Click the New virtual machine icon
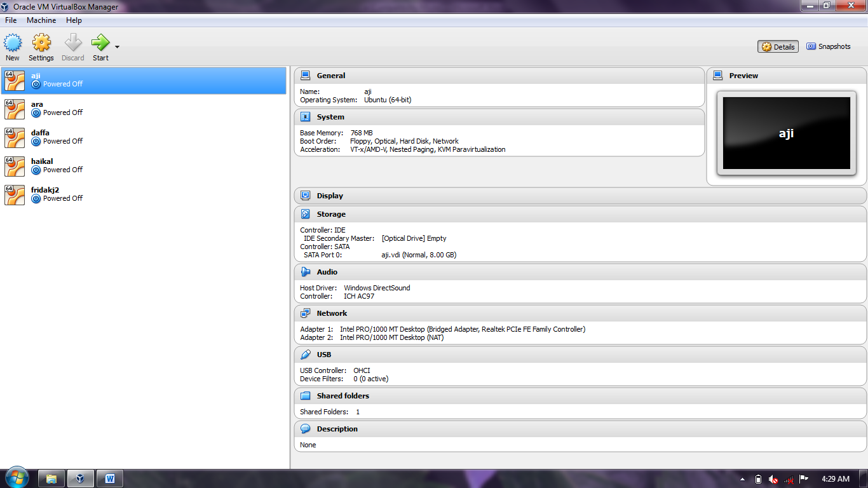 (x=13, y=43)
